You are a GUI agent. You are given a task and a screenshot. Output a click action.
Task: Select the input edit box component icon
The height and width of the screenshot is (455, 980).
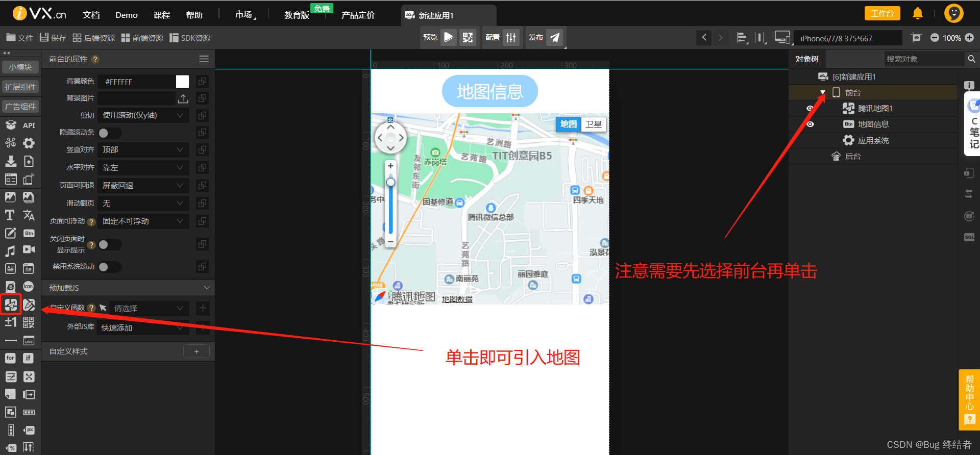click(10, 233)
